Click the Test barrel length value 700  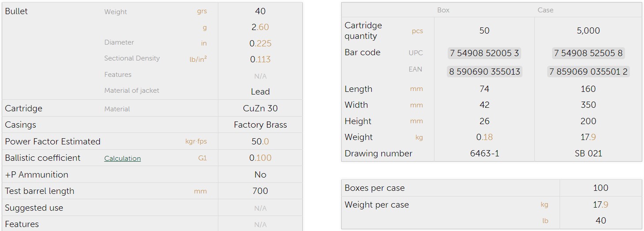(260, 191)
